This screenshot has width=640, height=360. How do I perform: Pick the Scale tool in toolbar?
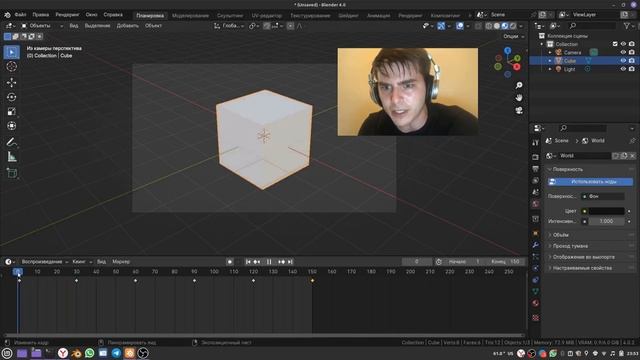click(x=11, y=111)
